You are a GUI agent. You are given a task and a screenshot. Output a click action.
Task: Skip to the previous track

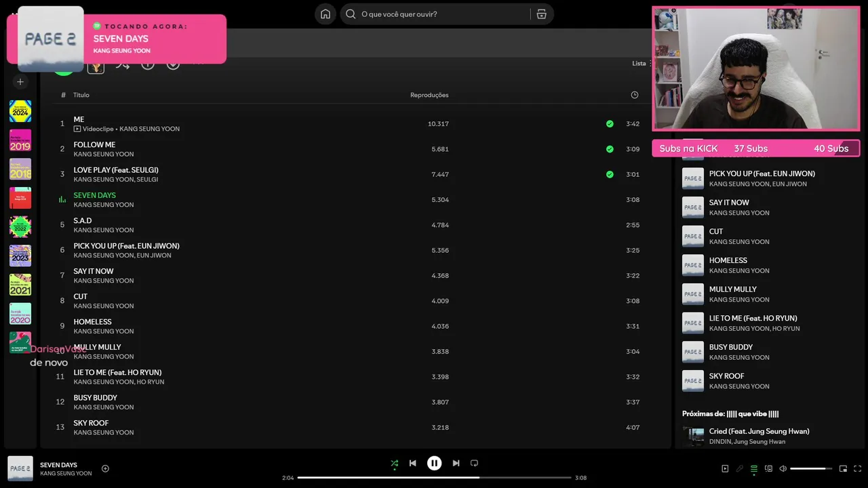pyautogui.click(x=412, y=464)
